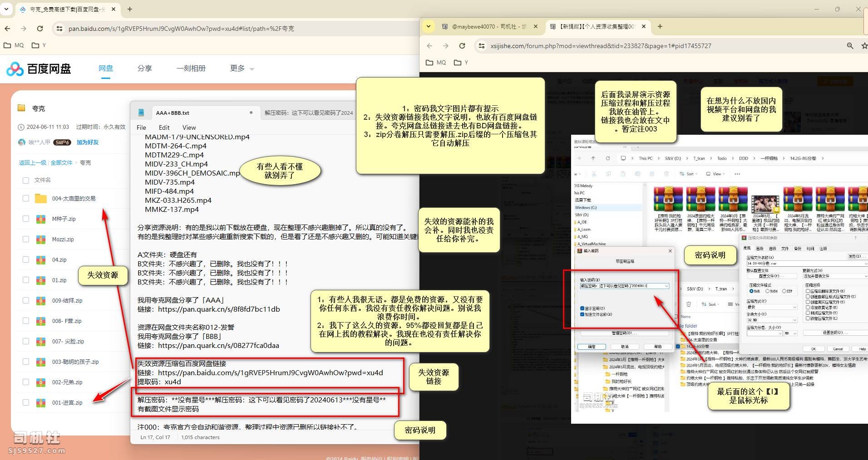
Task: Click the pan.baidu.com address bar
Action: [236, 29]
